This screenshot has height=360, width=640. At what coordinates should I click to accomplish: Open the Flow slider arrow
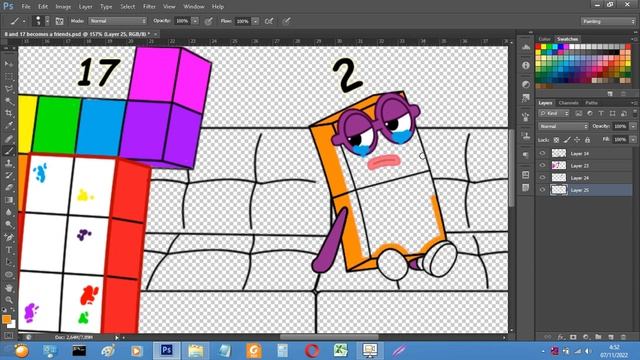coord(256,21)
